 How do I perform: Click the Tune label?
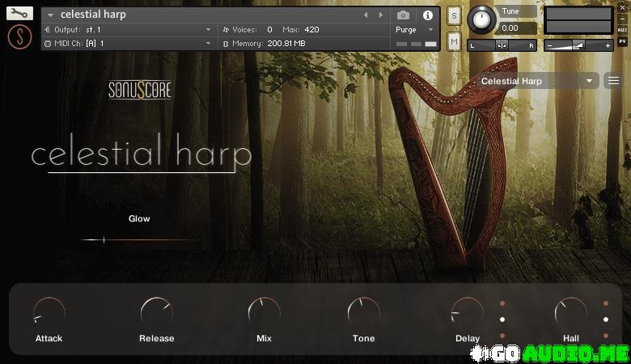click(510, 11)
